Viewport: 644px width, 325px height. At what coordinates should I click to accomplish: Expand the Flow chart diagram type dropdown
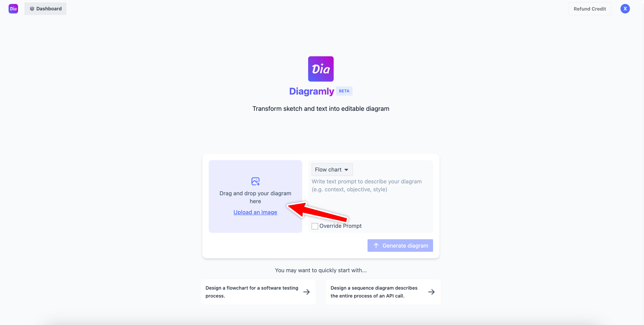(332, 170)
